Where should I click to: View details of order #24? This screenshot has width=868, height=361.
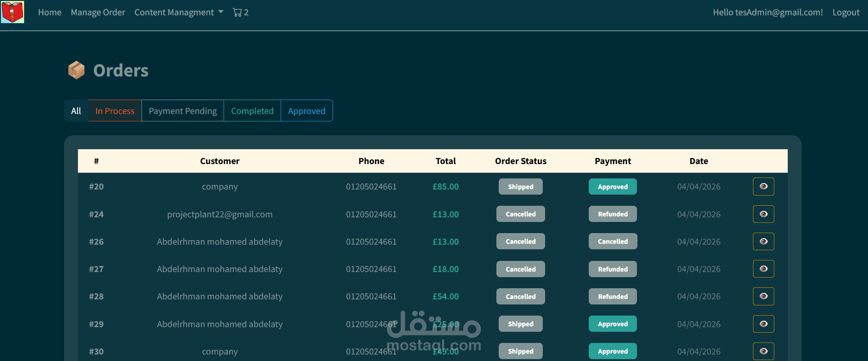click(x=763, y=214)
